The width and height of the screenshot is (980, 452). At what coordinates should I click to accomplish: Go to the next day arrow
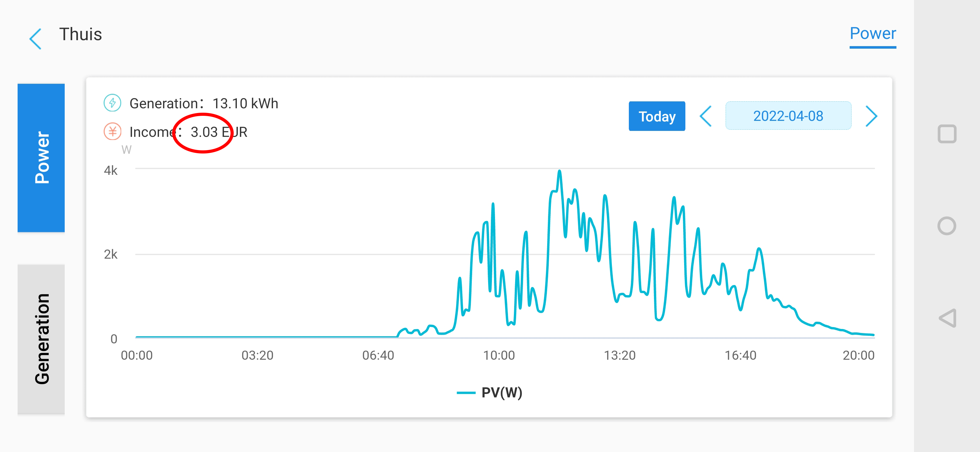point(871,116)
